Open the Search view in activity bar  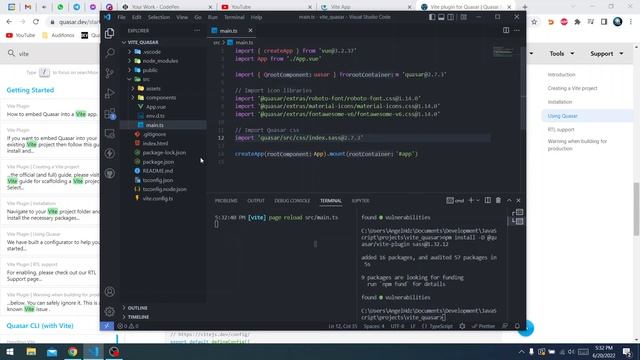pos(109,53)
